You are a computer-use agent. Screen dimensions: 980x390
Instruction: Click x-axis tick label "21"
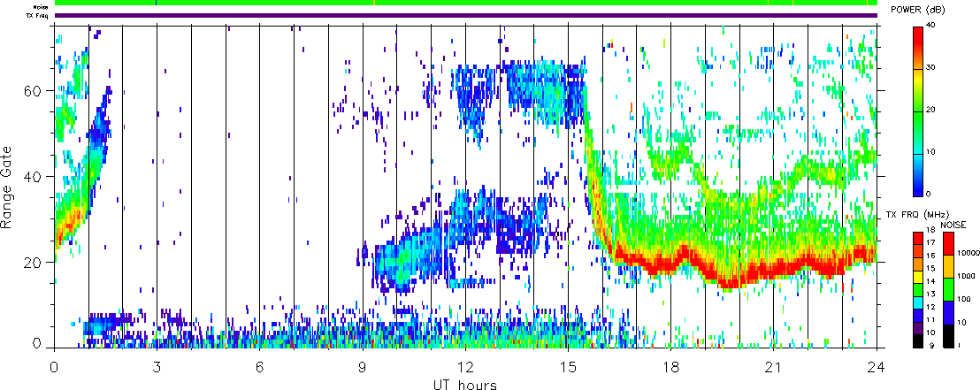(773, 366)
